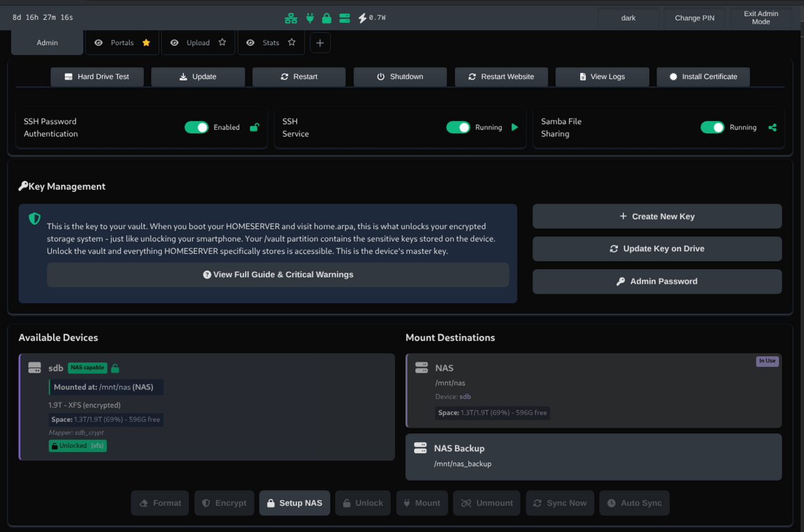Click the lightning bolt power usage icon
804x532 pixels.
click(362, 18)
